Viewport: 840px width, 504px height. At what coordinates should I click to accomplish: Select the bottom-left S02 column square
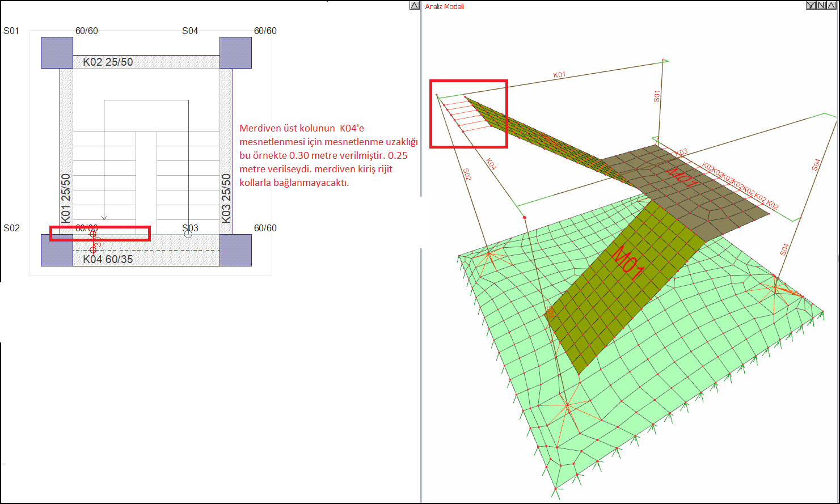[x=57, y=251]
